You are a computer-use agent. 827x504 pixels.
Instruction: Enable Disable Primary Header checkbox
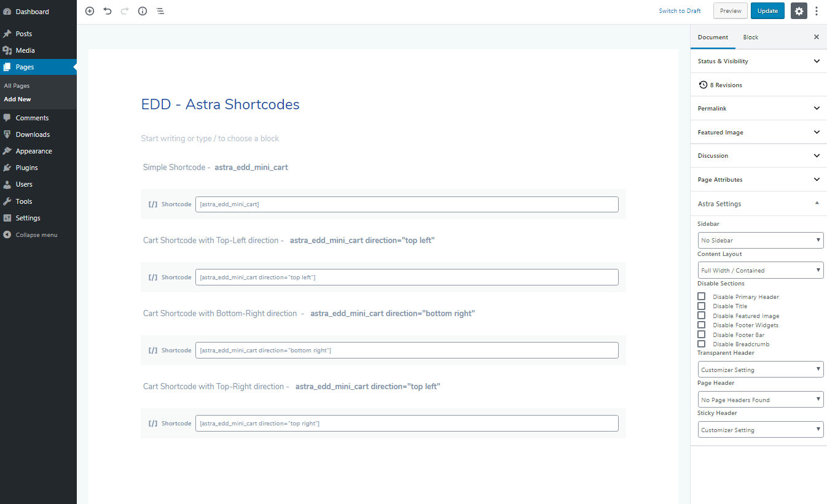coord(701,297)
